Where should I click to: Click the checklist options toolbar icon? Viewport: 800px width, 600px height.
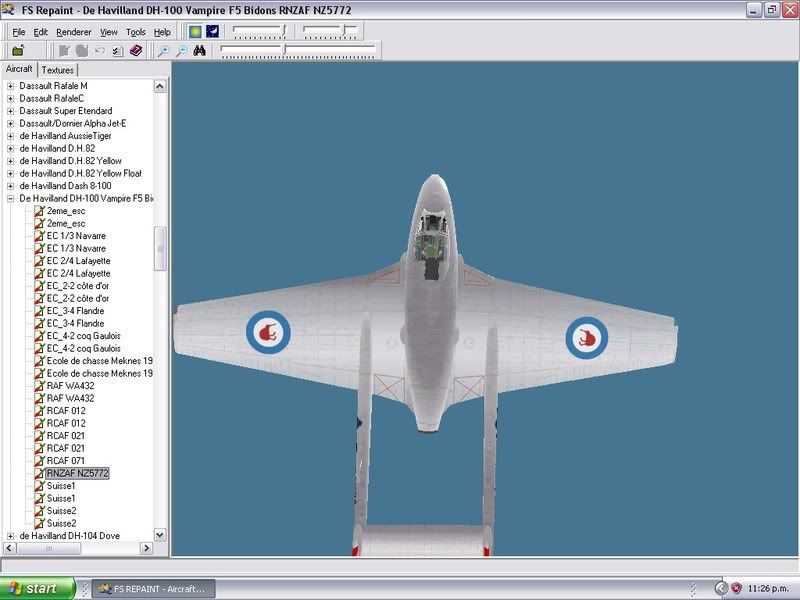117,50
